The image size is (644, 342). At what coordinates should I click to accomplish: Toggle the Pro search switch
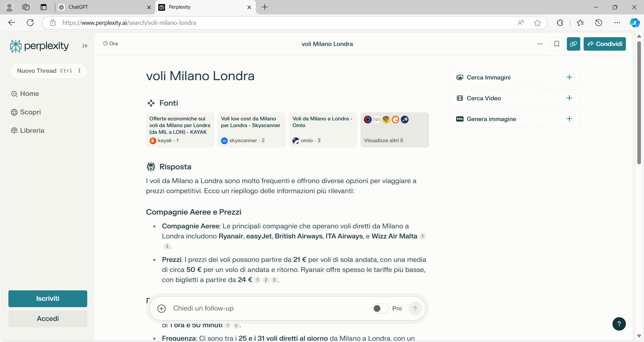(380, 308)
